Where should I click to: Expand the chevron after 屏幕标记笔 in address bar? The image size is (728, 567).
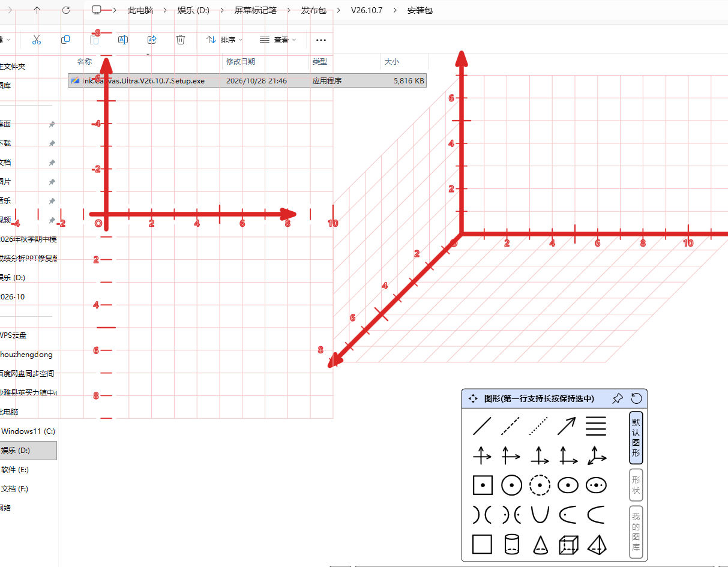289,10
